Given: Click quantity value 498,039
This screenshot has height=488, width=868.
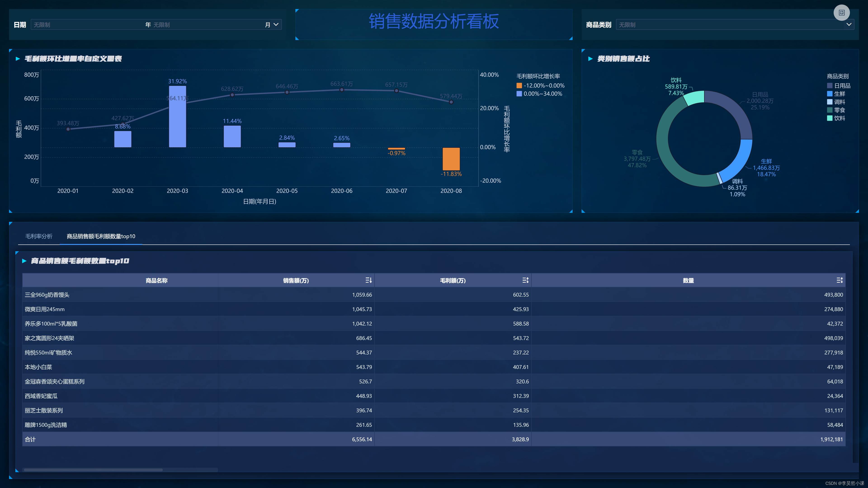Looking at the screenshot, I should tap(833, 338).
